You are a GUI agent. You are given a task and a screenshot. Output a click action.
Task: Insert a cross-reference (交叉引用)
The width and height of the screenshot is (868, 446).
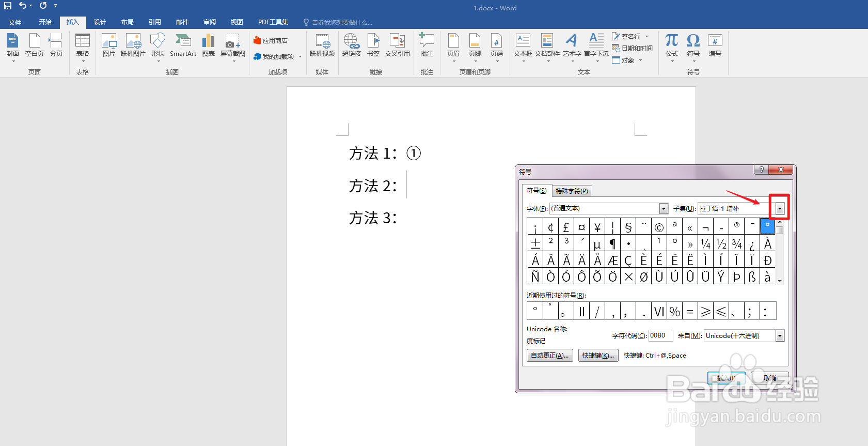tap(398, 45)
